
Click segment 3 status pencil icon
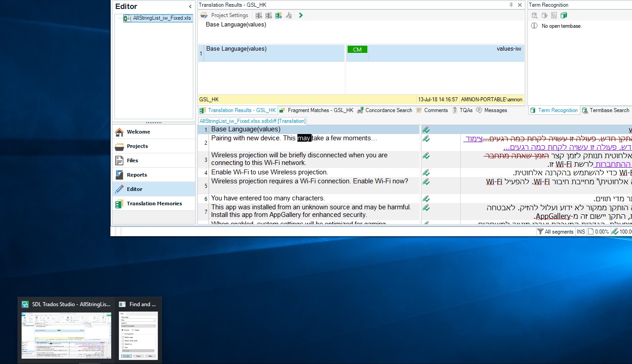coord(426,156)
